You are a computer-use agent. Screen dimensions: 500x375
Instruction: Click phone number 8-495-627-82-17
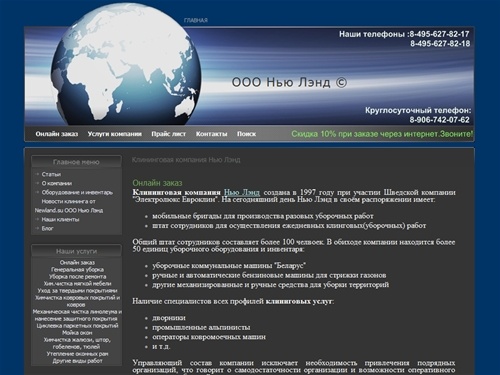tap(439, 34)
